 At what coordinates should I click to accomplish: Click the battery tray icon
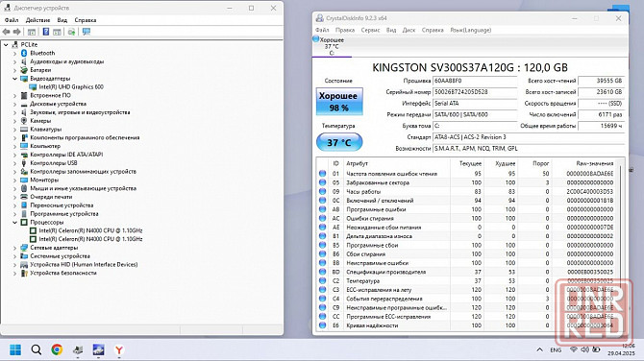[x=596, y=349]
